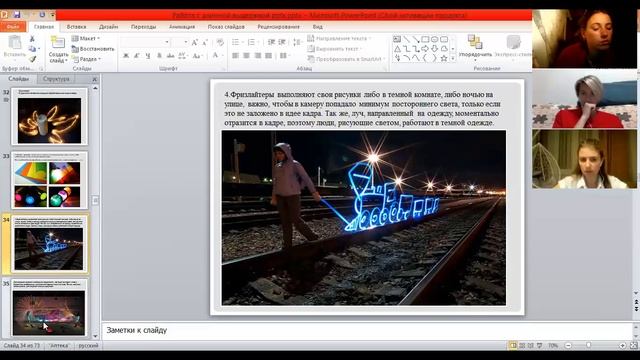The width and height of the screenshot is (640, 360).
Task: Click the Cut scissors icon
Action: (32, 39)
